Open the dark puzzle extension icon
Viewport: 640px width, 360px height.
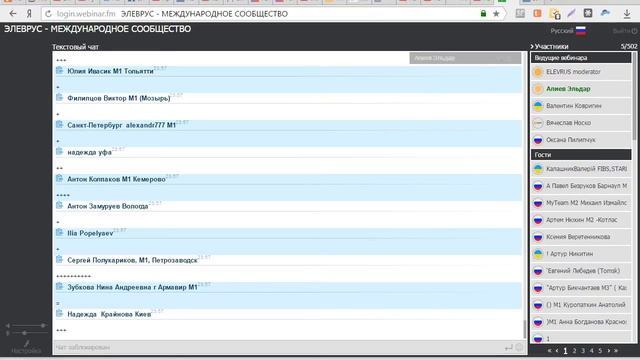coord(588,13)
